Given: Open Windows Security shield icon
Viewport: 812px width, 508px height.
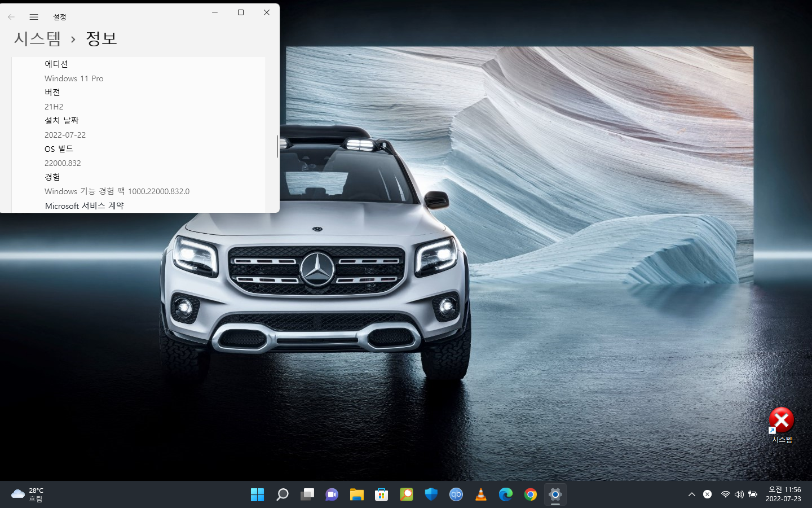Looking at the screenshot, I should (431, 494).
